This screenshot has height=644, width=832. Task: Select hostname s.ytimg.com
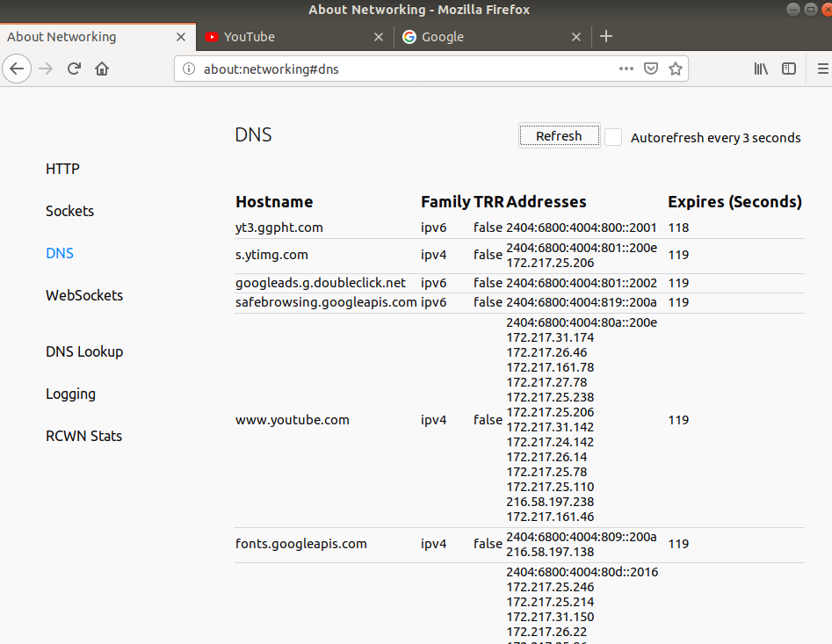[x=271, y=255]
